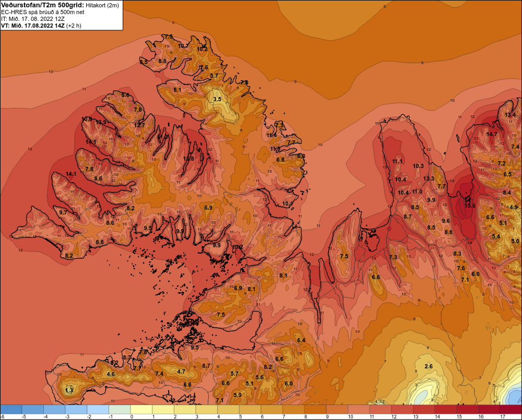Click the "EC-HRES spá brúuð á 500m net" line

click(x=43, y=12)
